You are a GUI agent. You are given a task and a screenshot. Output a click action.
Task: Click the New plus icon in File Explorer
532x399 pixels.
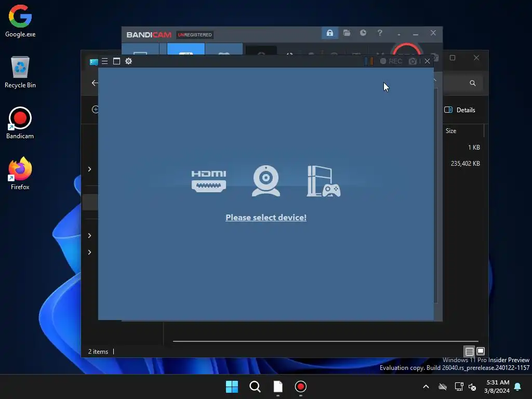click(95, 109)
